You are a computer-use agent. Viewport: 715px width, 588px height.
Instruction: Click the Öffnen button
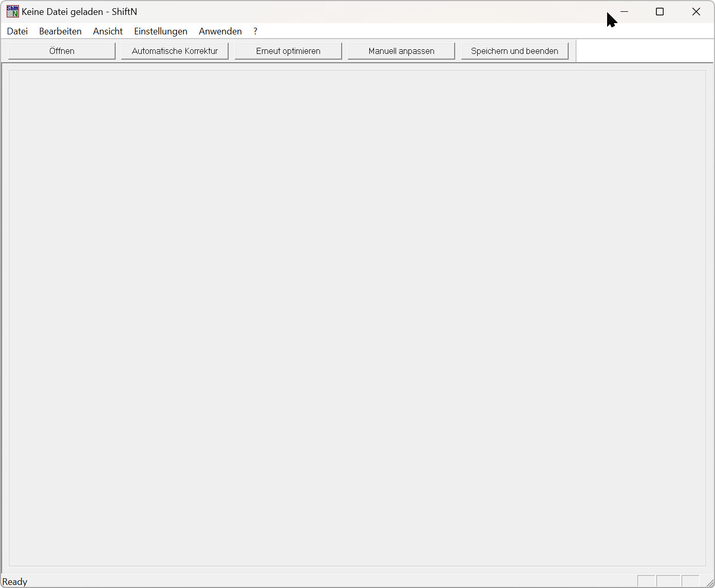pos(62,51)
